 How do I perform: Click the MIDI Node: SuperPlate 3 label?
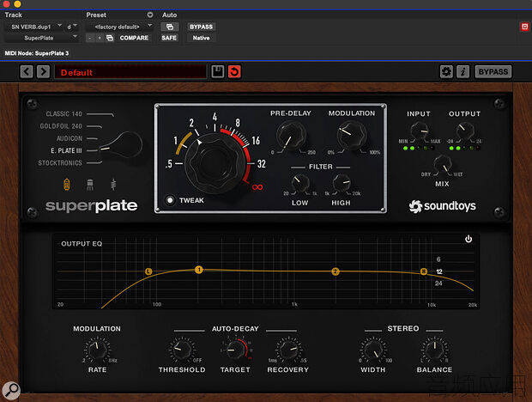coord(37,53)
